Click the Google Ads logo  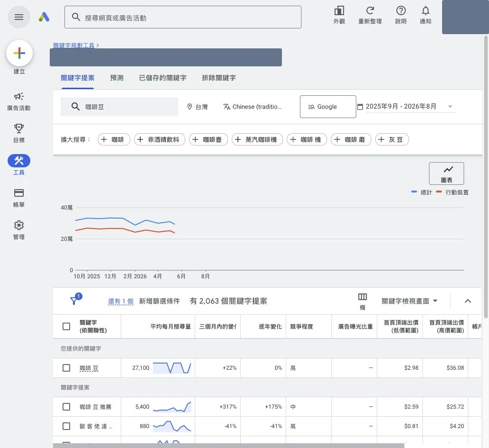click(44, 17)
